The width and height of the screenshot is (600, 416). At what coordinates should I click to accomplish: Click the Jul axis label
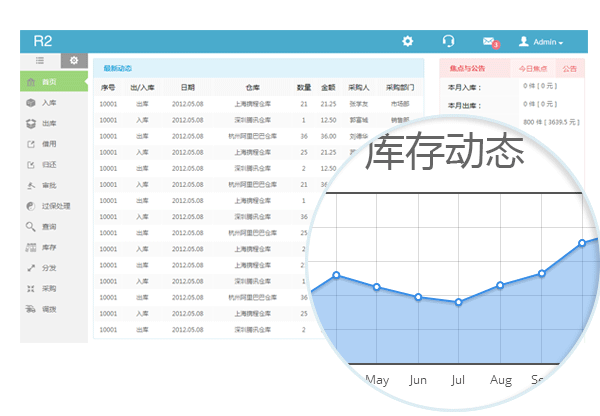pyautogui.click(x=458, y=380)
